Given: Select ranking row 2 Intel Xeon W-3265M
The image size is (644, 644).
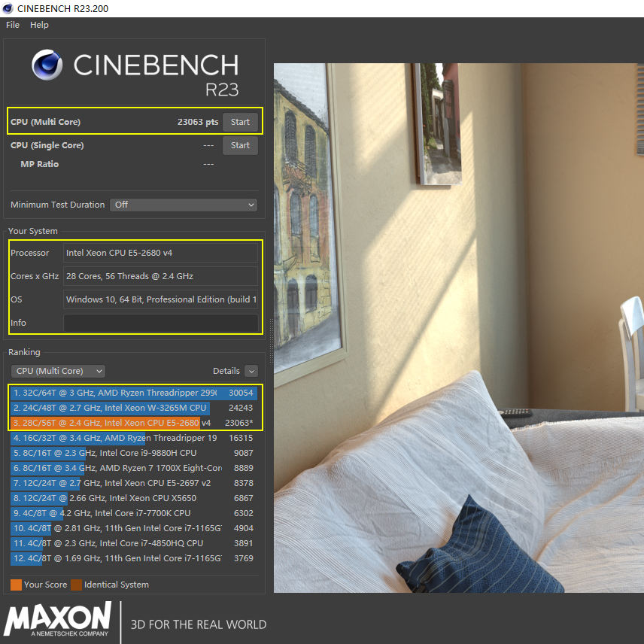Looking at the screenshot, I should click(x=134, y=408).
